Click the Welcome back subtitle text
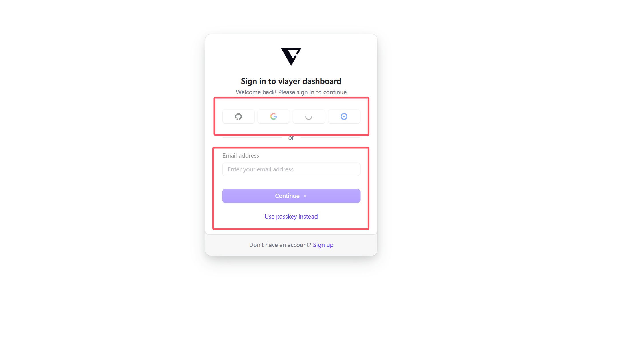The width and height of the screenshot is (631, 364). pos(291,92)
